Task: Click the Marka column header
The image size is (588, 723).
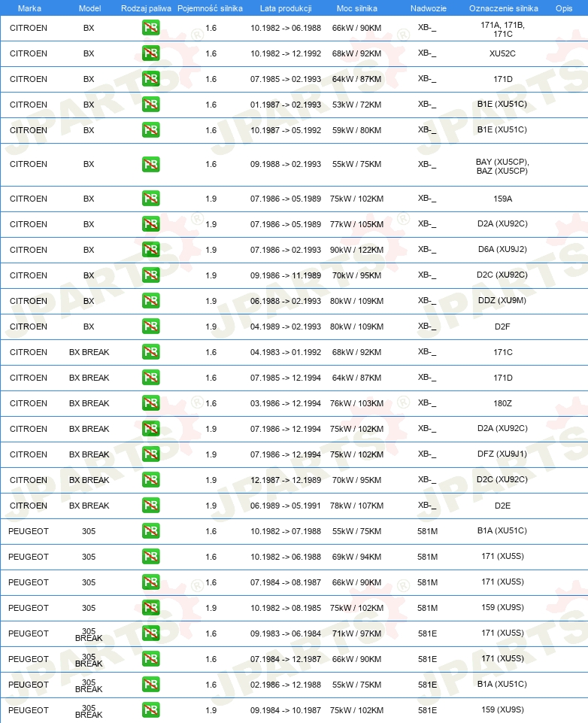Action: click(29, 8)
